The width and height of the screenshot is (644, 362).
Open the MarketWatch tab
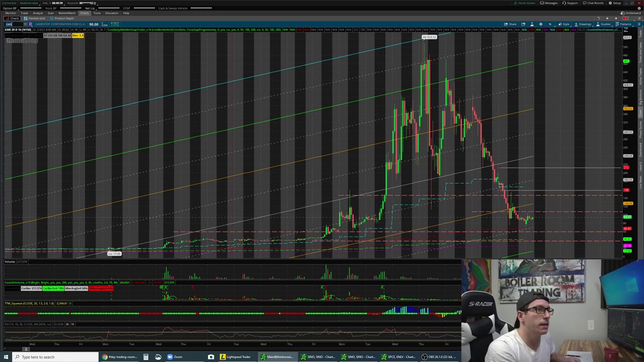67,13
